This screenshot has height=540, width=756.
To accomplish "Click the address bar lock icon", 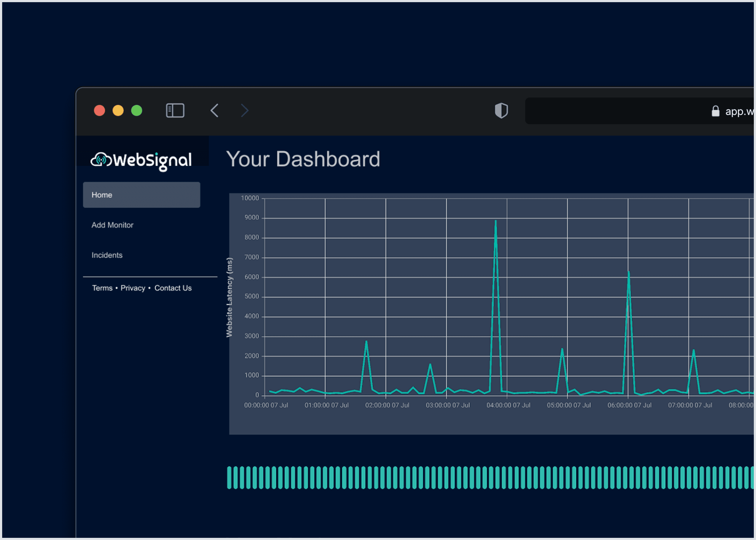I will (715, 111).
